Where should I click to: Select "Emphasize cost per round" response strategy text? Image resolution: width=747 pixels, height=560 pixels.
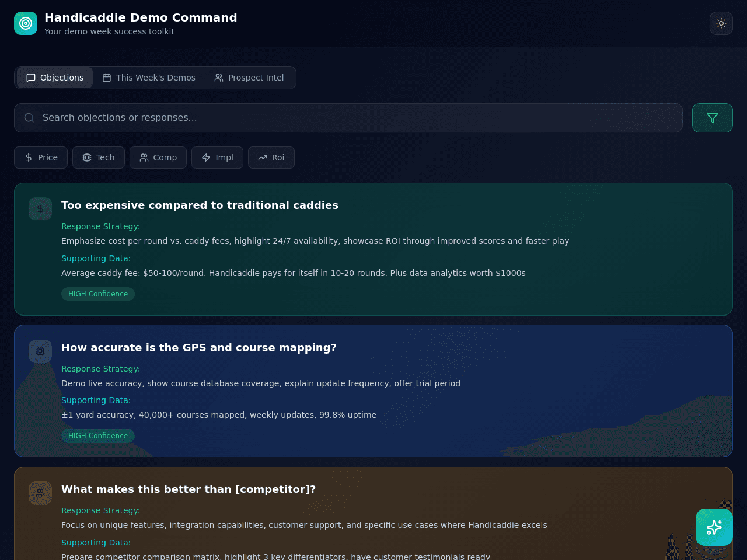coord(315,241)
